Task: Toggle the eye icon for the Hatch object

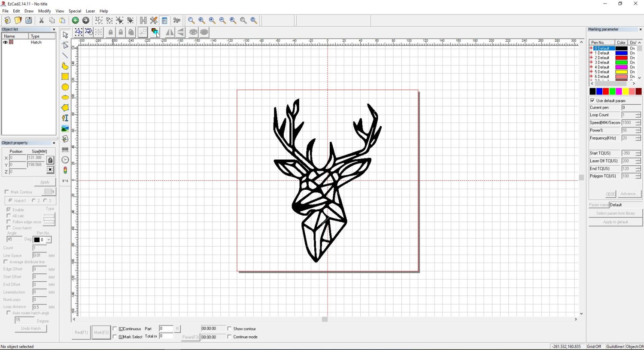Action: [5, 42]
